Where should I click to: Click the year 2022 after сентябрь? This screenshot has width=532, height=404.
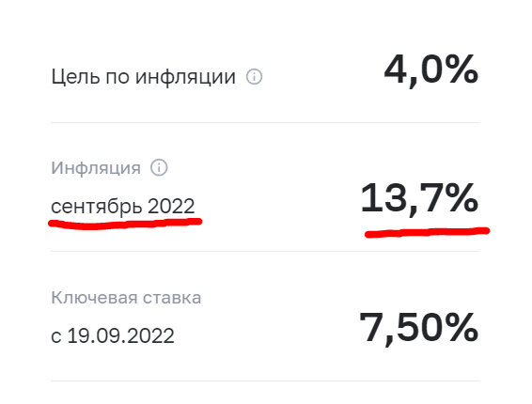coord(171,206)
